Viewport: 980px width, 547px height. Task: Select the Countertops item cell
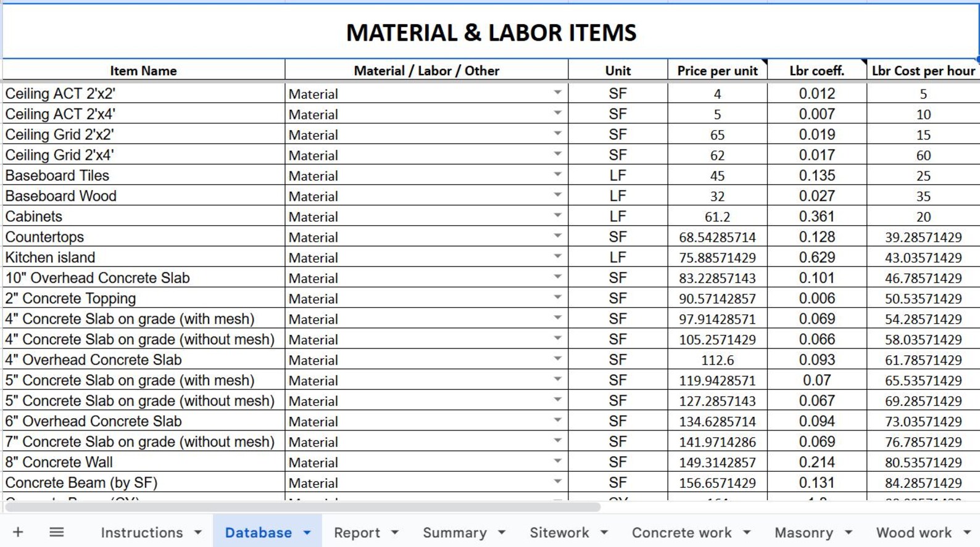click(143, 237)
